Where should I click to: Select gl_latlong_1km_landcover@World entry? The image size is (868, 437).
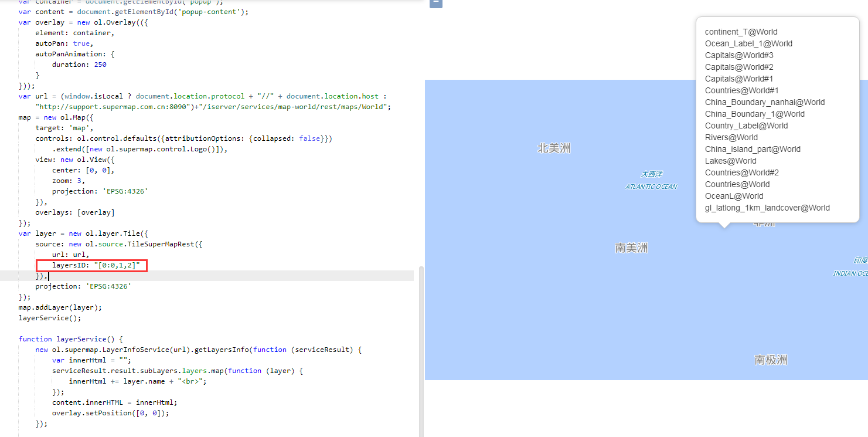[x=767, y=208]
